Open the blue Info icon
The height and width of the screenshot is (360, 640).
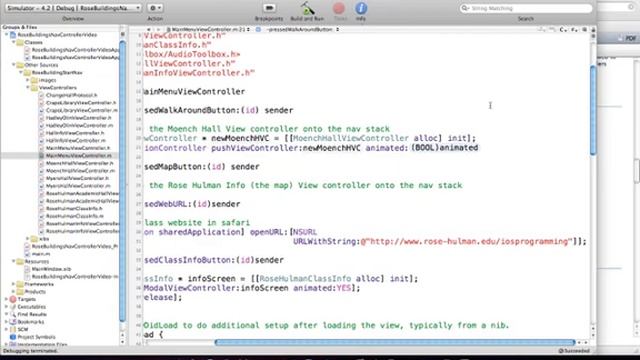[361, 8]
